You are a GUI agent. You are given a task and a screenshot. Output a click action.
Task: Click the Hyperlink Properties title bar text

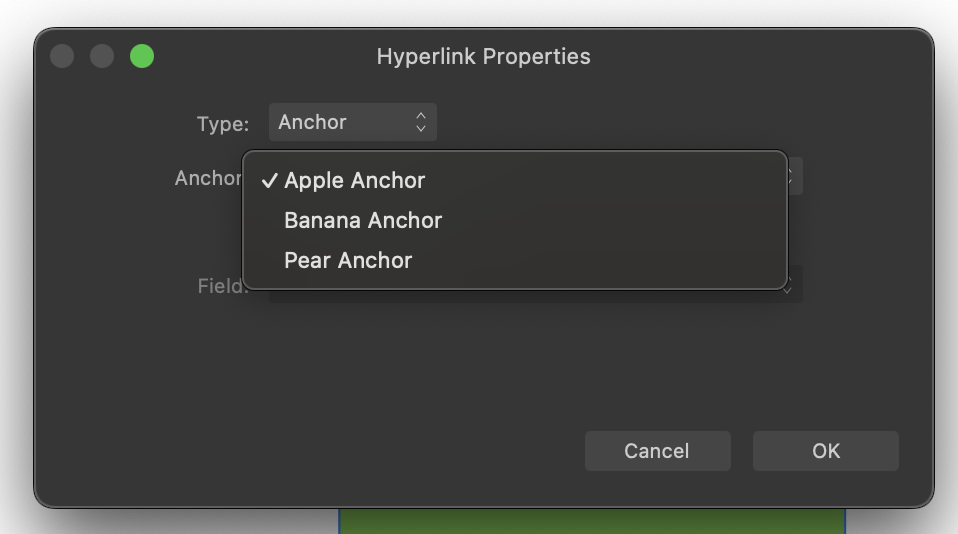[x=483, y=56]
